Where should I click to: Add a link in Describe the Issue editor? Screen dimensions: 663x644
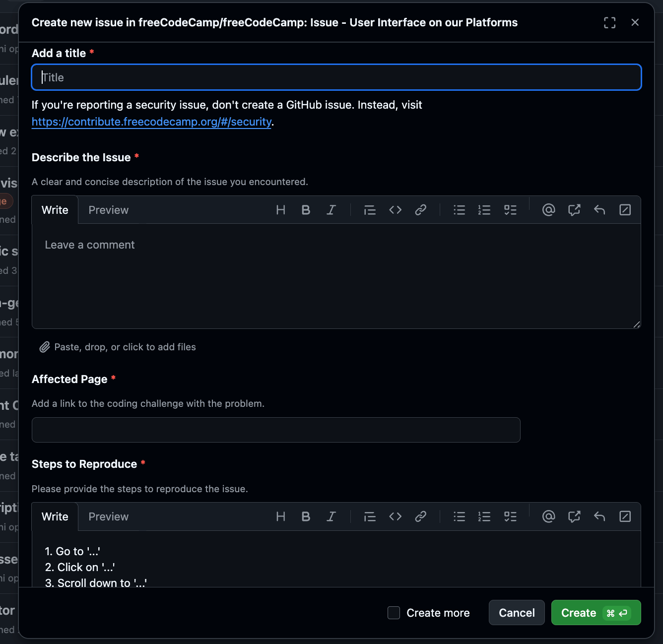[420, 210]
